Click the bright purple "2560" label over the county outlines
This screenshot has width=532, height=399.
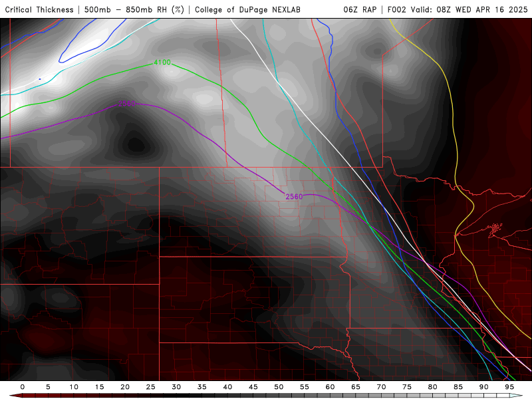point(294,196)
